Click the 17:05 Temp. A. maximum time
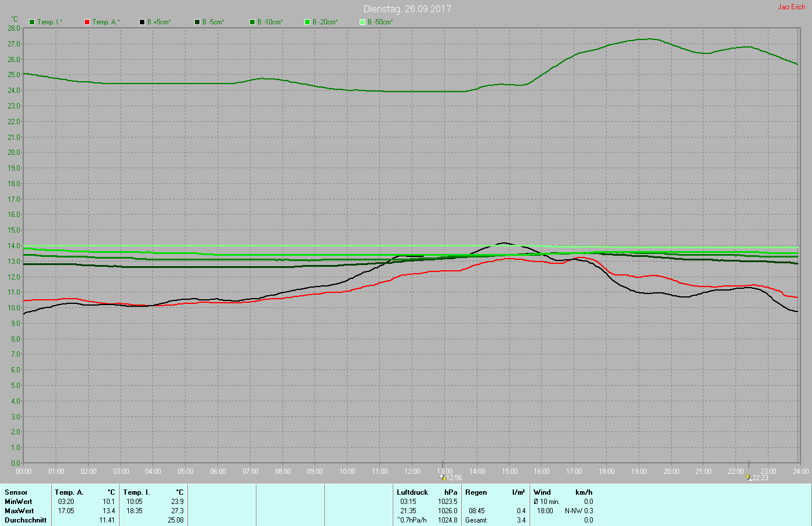Image resolution: width=812 pixels, height=526 pixels. tap(66, 511)
